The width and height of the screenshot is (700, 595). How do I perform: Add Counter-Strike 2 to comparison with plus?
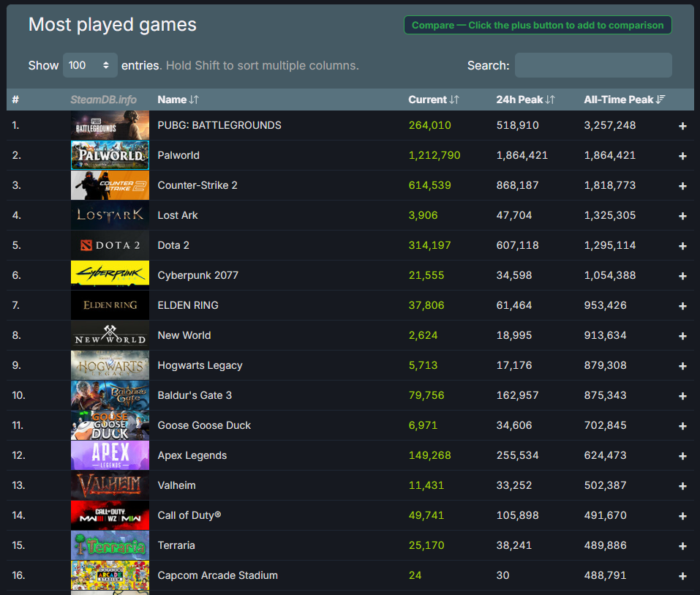[682, 186]
